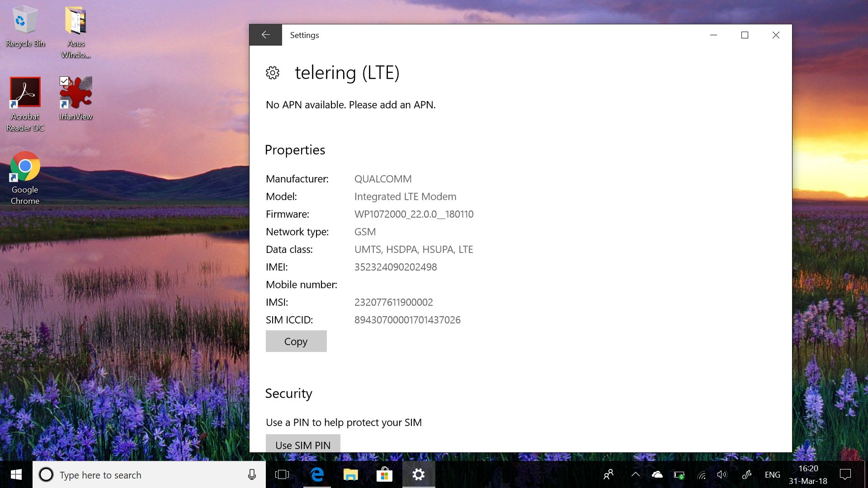This screenshot has width=868, height=488.
Task: Open the clock and date flyout
Action: coord(808,474)
